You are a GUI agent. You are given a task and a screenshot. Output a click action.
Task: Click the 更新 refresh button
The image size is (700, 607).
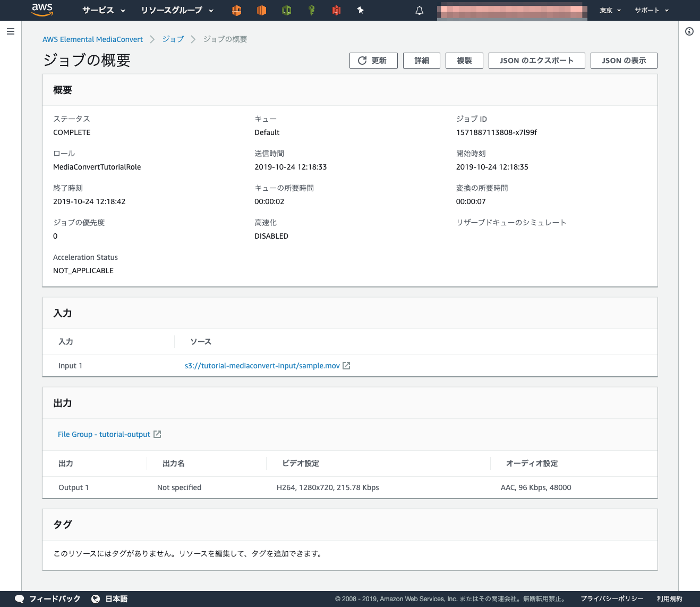point(373,61)
